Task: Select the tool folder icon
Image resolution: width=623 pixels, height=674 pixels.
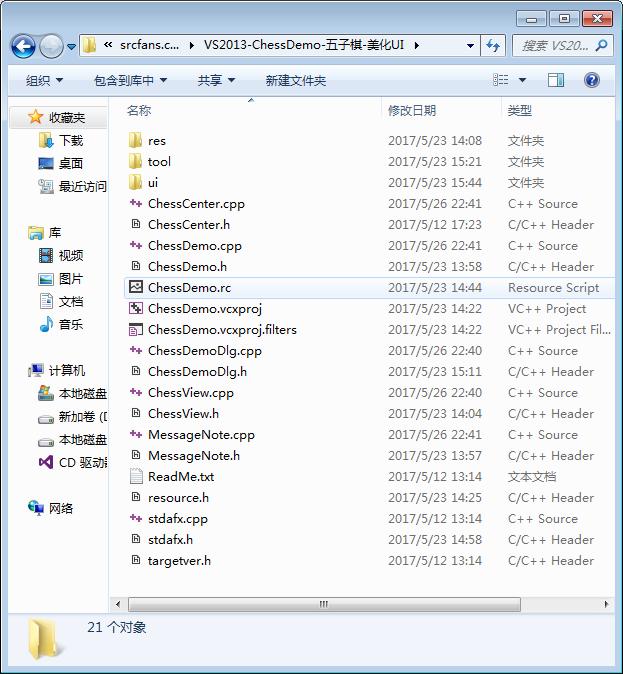Action: [x=135, y=161]
